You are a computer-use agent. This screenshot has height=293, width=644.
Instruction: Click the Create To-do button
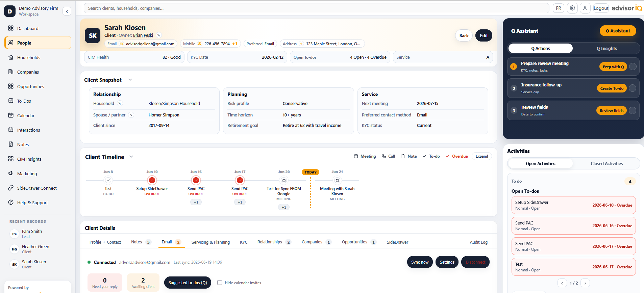612,88
